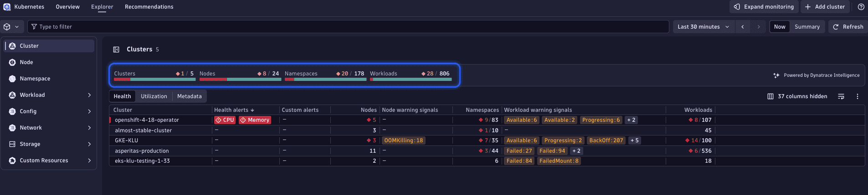This screenshot has height=195, width=868.
Task: Open the Recommendations tab
Action: coord(149,7)
